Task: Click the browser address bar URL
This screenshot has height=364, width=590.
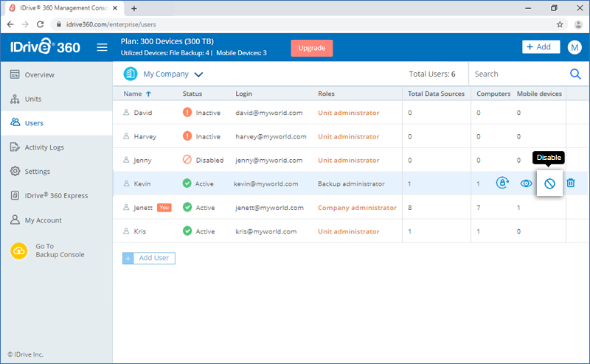Action: click(x=111, y=24)
